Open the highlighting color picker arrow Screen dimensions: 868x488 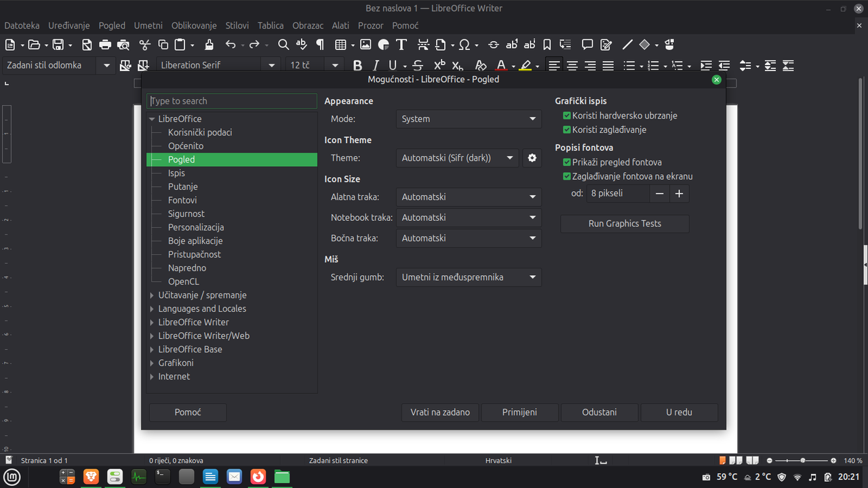537,66
